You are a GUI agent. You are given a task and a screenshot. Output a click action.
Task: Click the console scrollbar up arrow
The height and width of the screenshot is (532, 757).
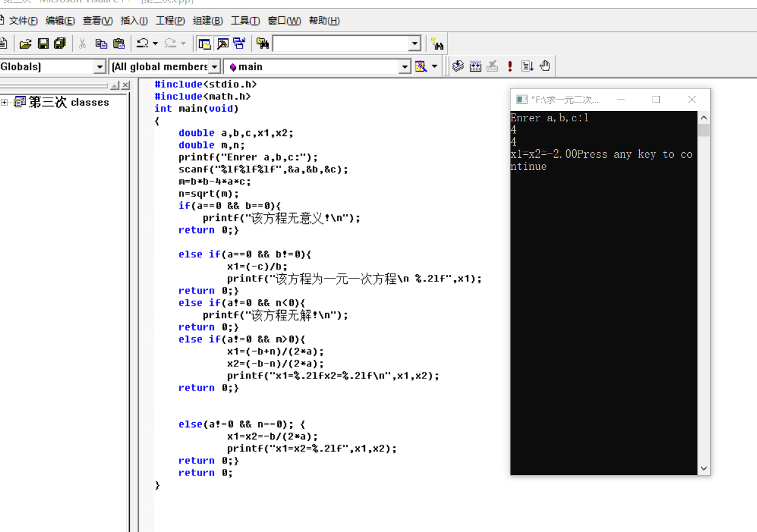[704, 118]
